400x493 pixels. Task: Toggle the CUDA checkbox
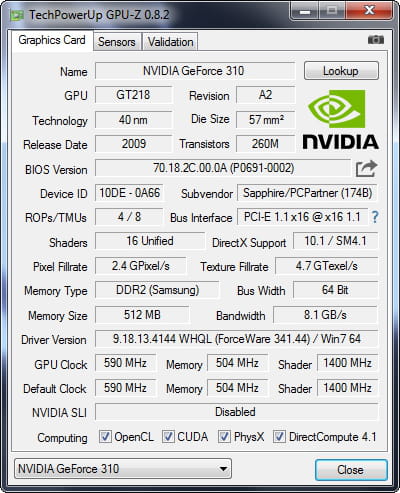tap(168, 436)
